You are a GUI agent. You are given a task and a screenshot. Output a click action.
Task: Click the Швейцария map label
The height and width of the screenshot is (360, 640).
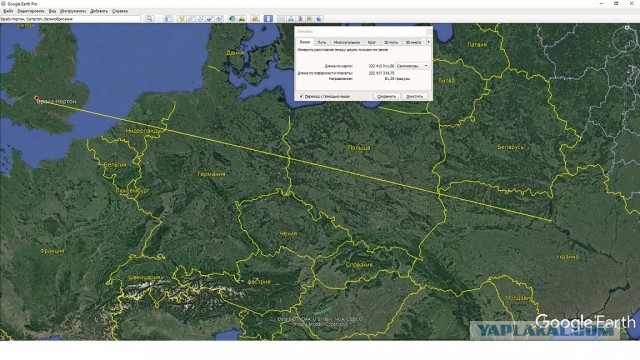[144, 278]
